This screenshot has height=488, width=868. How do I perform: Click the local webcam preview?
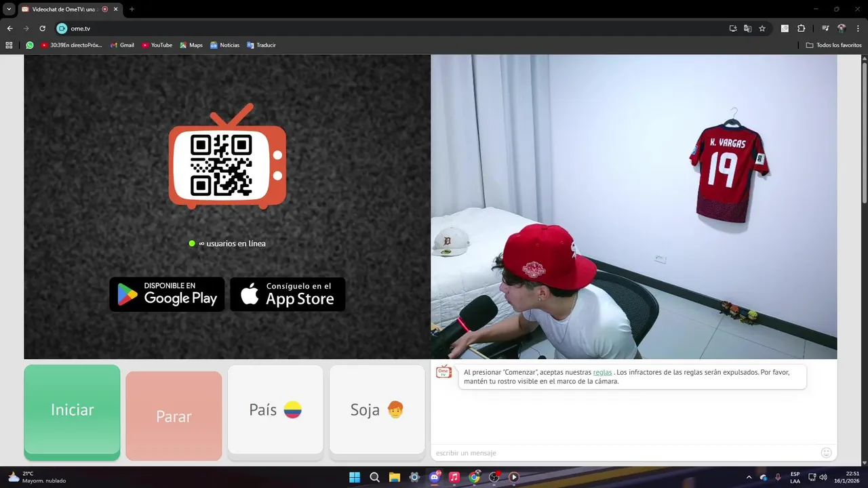(x=633, y=207)
